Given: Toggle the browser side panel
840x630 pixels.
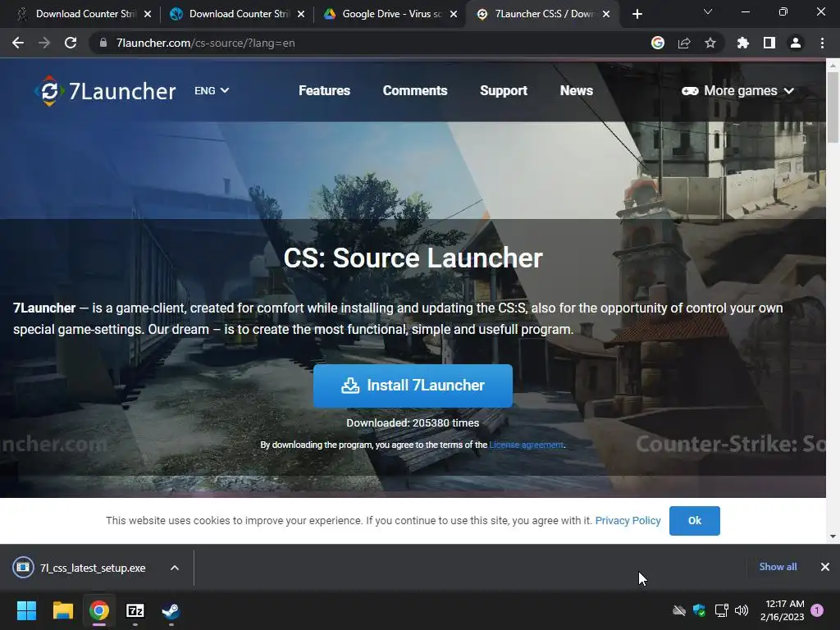Looking at the screenshot, I should (x=769, y=43).
